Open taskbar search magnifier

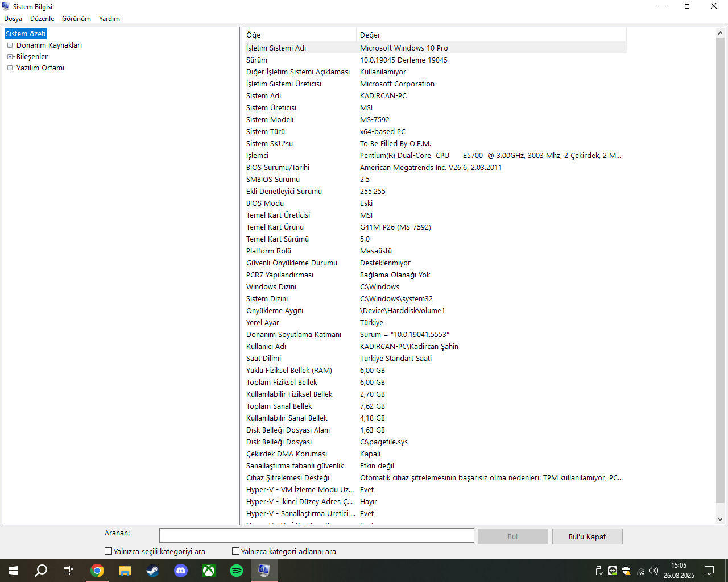[x=41, y=571]
